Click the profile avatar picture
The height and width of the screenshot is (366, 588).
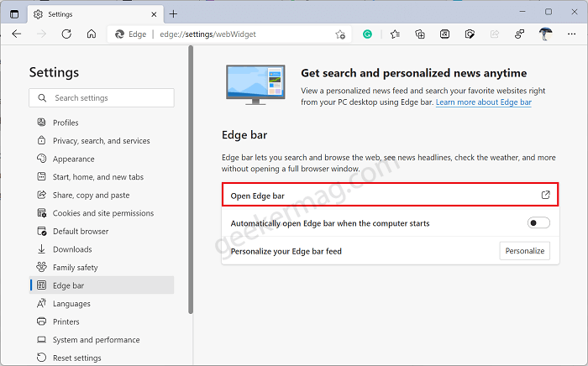tap(545, 34)
